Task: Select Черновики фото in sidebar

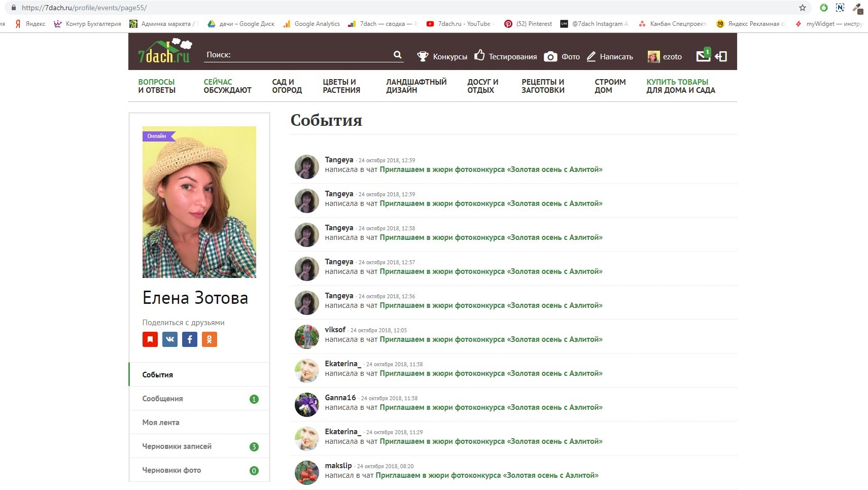Action: coord(199,470)
